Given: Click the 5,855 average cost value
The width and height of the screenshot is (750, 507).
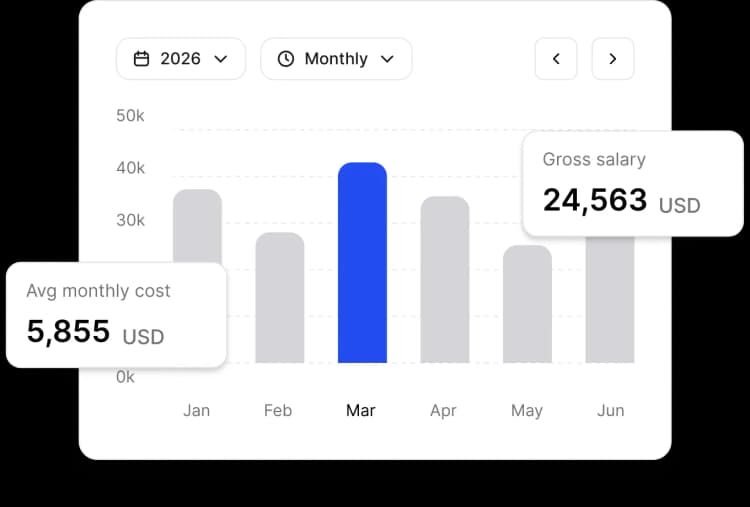Looking at the screenshot, I should tap(68, 331).
